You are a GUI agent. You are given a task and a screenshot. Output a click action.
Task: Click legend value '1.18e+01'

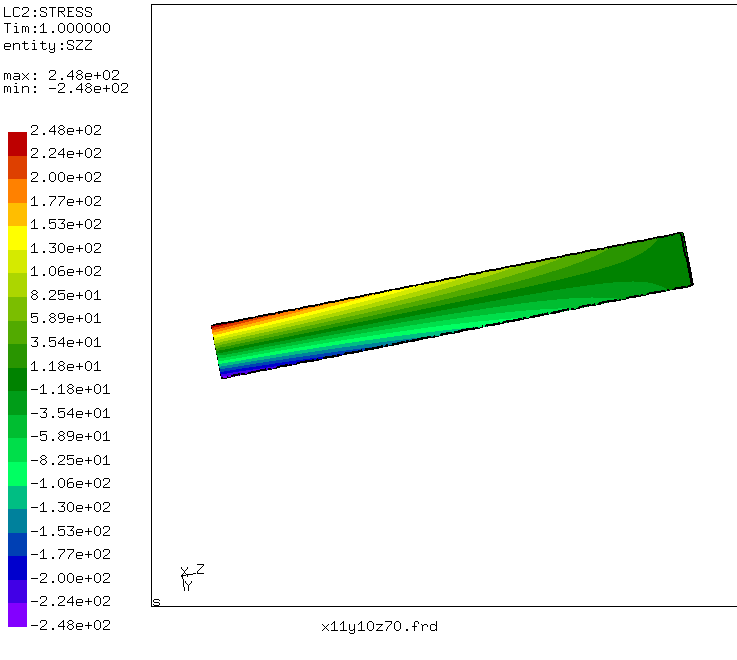[66, 366]
